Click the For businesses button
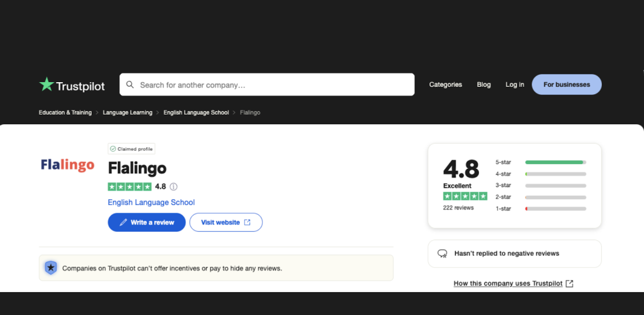The width and height of the screenshot is (644, 315). coord(567,84)
